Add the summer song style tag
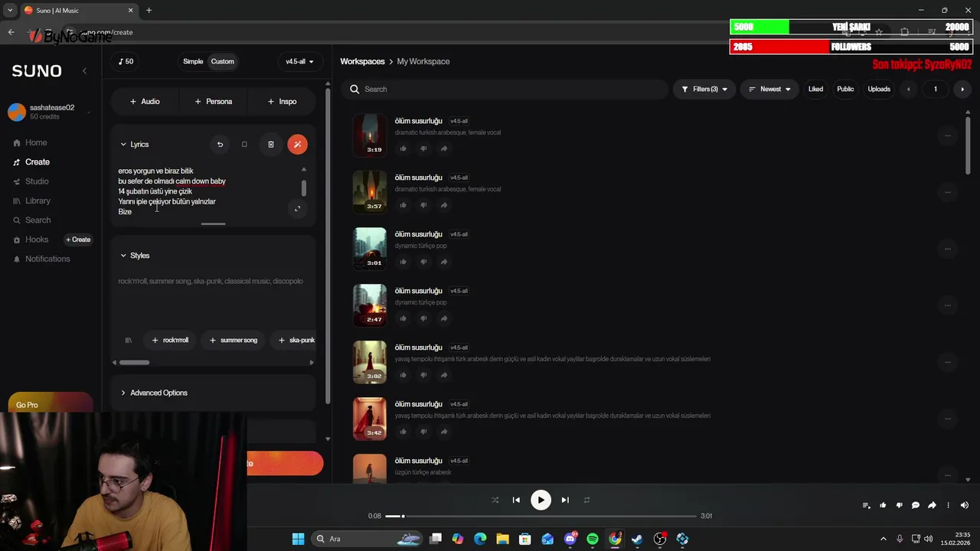 (x=234, y=340)
